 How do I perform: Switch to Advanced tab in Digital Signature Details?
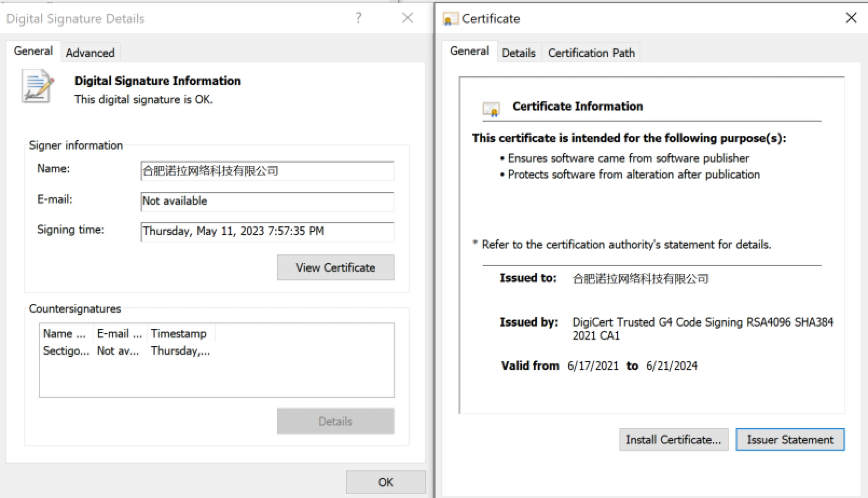(x=90, y=53)
